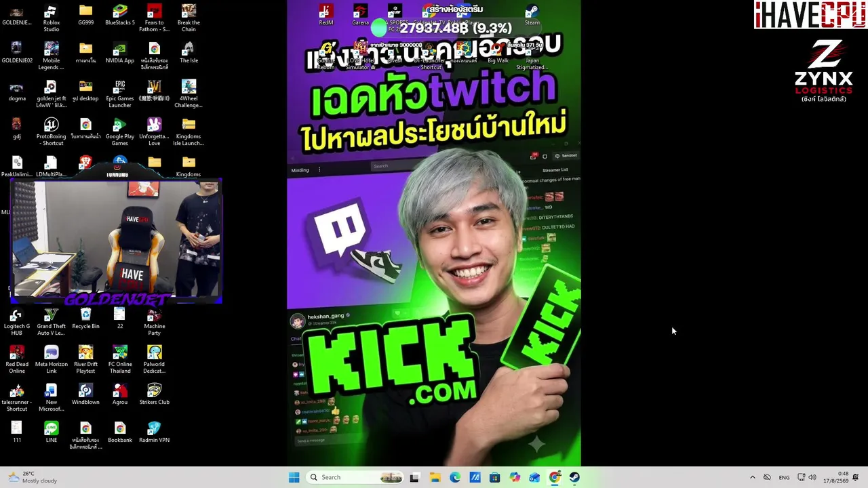This screenshot has height=488, width=868.
Task: Open Microsoft Store from the taskbar
Action: [x=494, y=477]
